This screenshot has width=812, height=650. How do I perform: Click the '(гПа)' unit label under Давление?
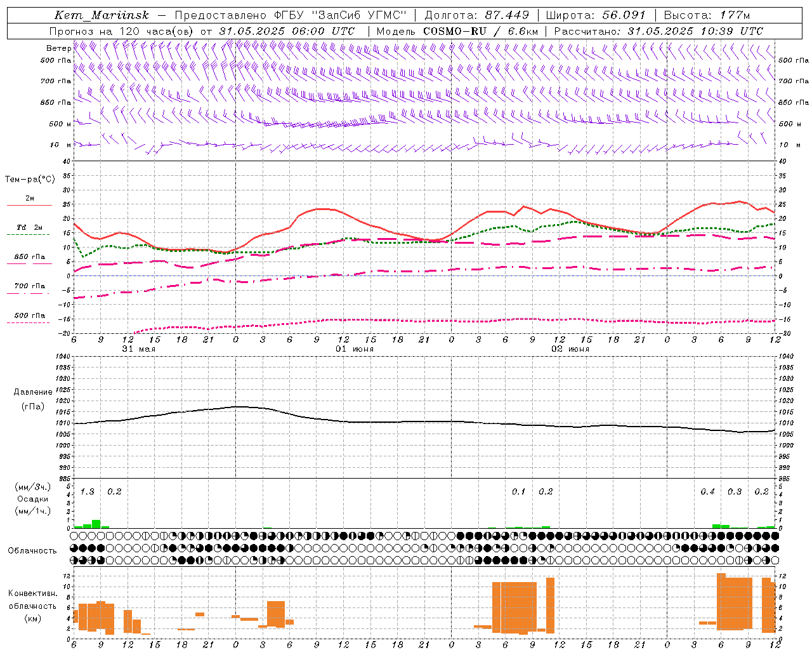click(33, 406)
